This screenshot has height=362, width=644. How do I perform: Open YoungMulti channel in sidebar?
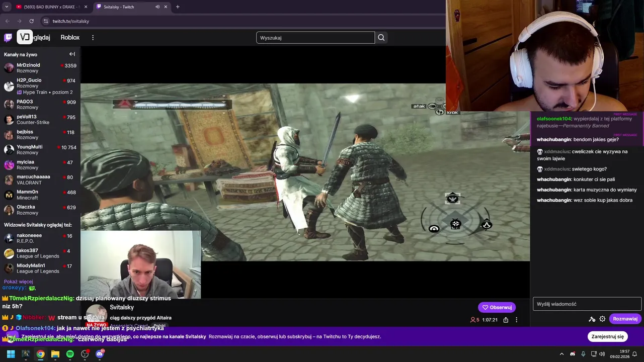[40, 150]
